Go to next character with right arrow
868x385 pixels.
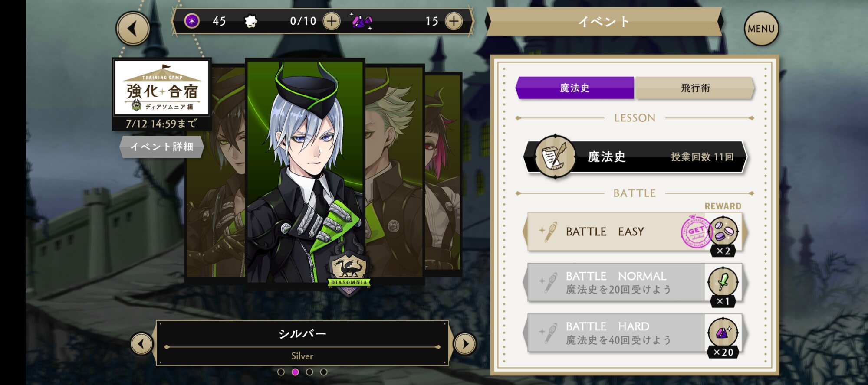(465, 344)
